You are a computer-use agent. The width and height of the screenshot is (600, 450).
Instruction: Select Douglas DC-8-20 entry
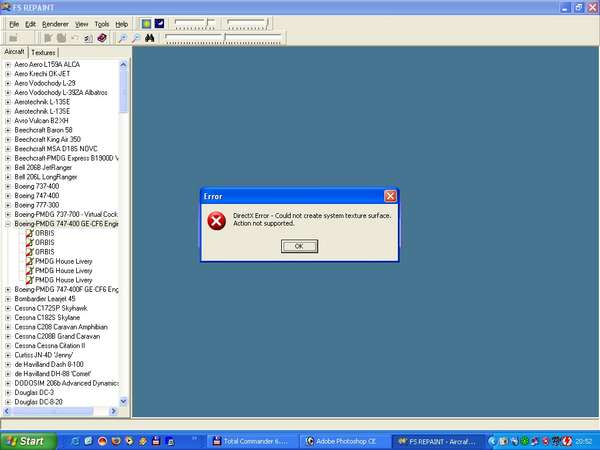[38, 402]
